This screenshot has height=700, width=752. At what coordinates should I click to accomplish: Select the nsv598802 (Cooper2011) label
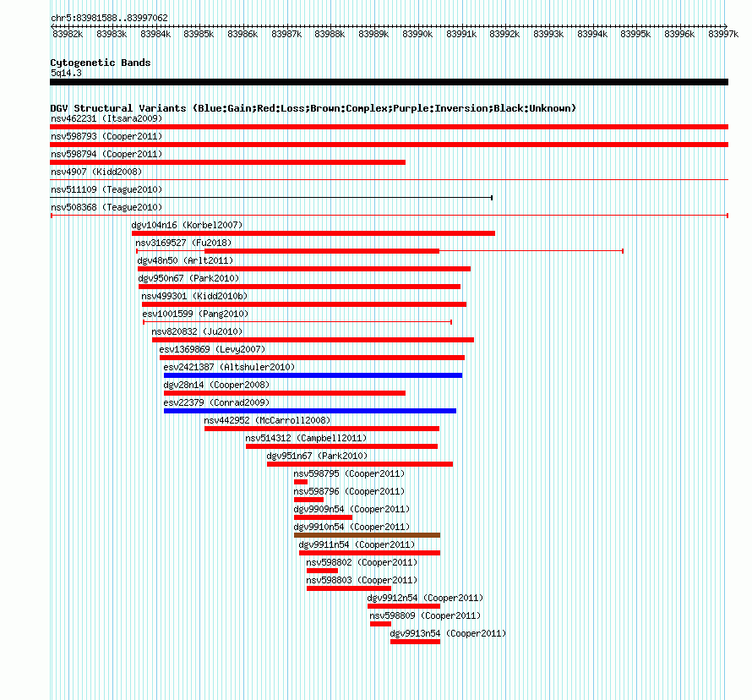tap(362, 562)
